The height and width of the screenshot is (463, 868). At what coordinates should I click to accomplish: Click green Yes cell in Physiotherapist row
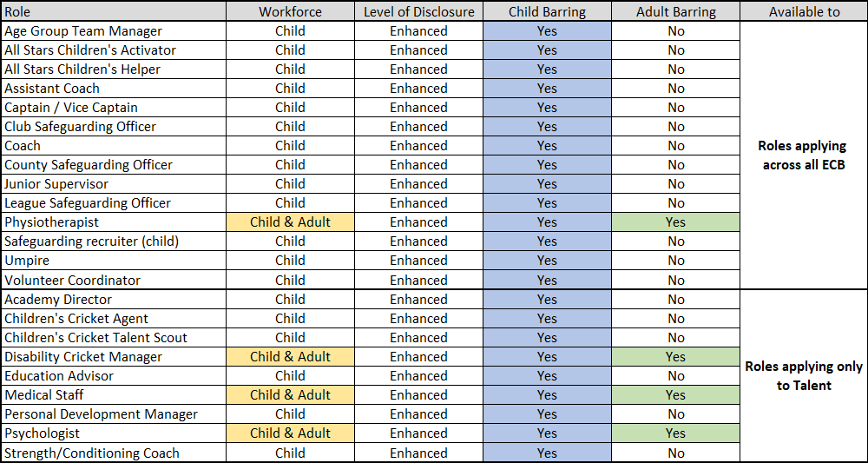click(676, 222)
